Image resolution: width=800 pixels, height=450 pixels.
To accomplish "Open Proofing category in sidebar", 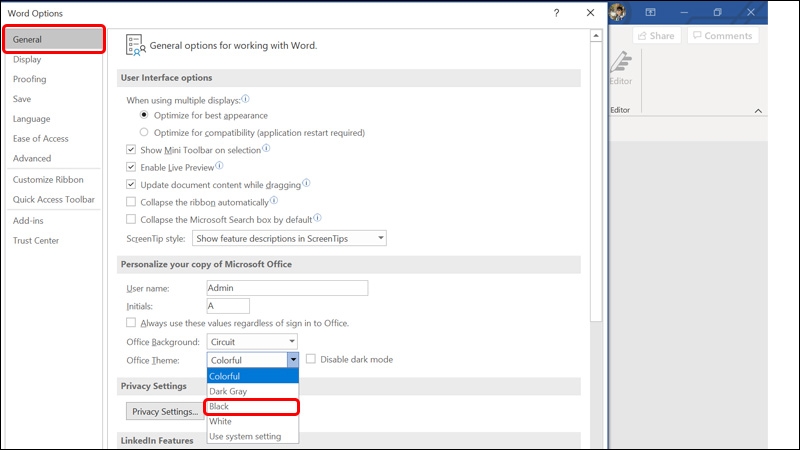I will coord(54,79).
